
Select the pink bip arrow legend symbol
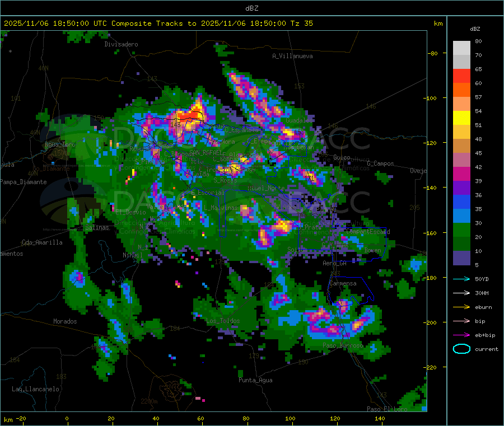(x=461, y=321)
